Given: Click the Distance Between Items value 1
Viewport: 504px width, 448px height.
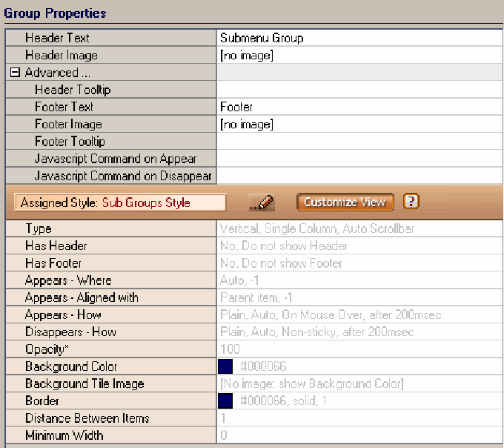Looking at the screenshot, I should click(x=359, y=418).
